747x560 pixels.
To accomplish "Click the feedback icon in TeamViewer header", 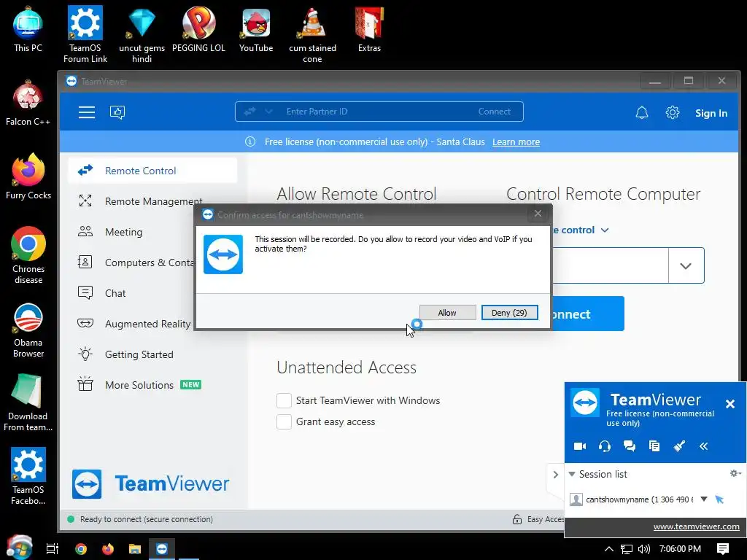I will point(117,112).
